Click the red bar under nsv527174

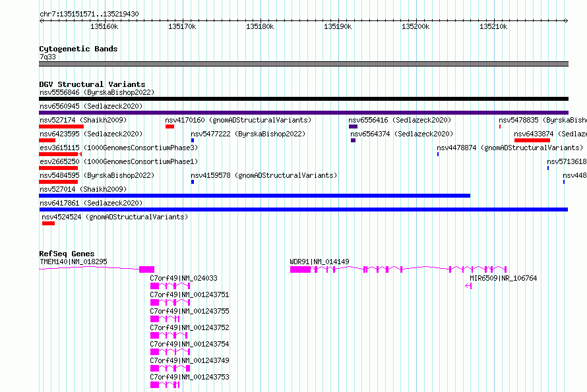pos(61,126)
